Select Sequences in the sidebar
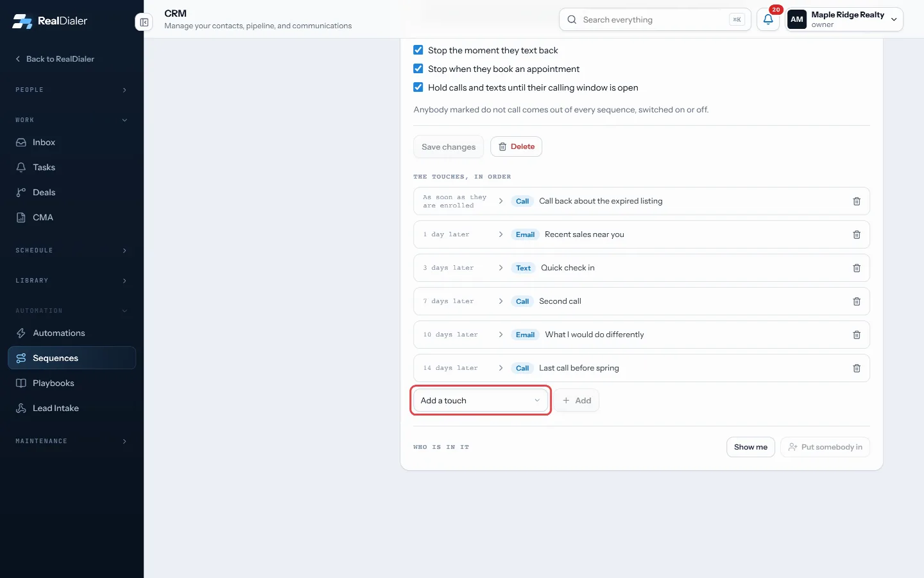The height and width of the screenshot is (578, 924). click(72, 358)
